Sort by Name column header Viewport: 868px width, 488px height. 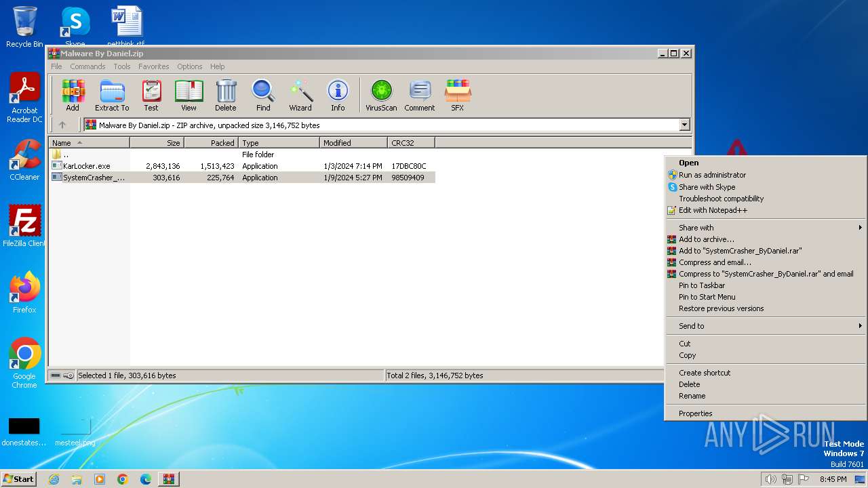pyautogui.click(x=89, y=143)
